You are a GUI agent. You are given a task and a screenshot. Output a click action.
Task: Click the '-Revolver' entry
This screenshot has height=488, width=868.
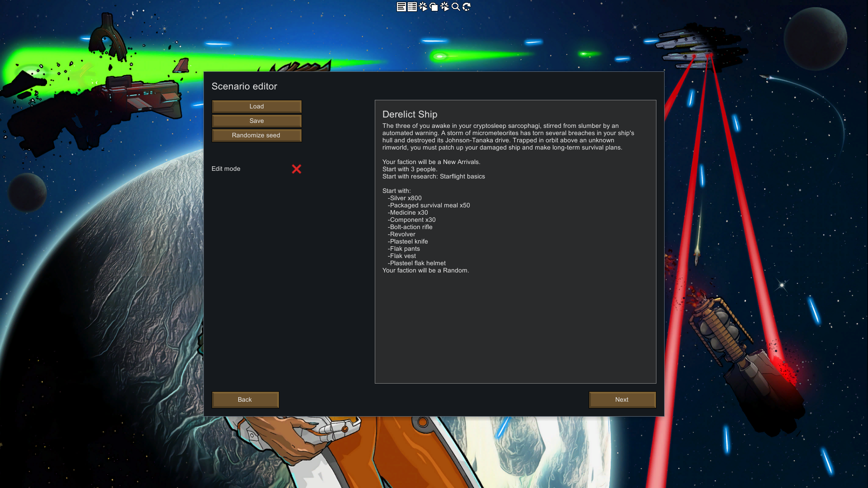pos(401,235)
